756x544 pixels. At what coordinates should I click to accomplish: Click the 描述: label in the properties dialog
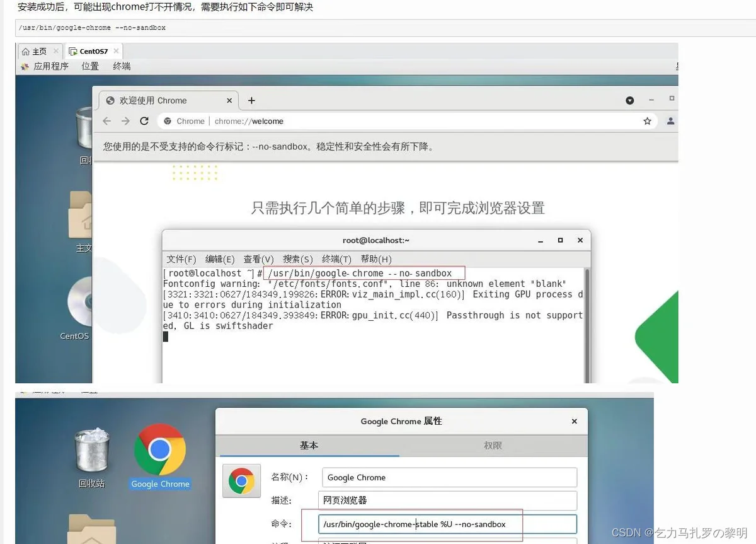pyautogui.click(x=282, y=501)
